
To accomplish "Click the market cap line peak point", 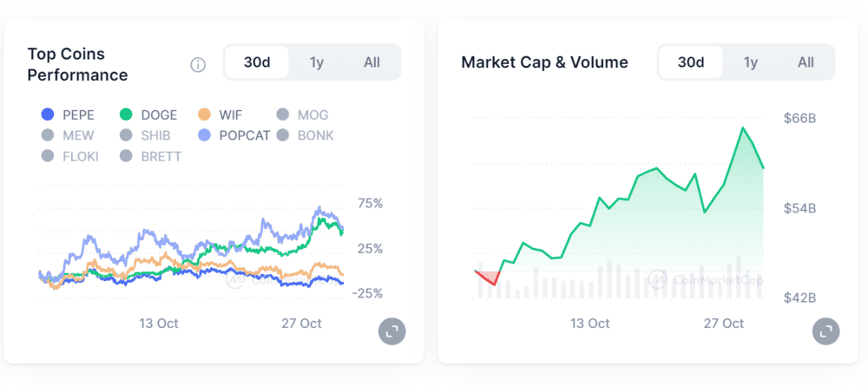I will [x=743, y=128].
